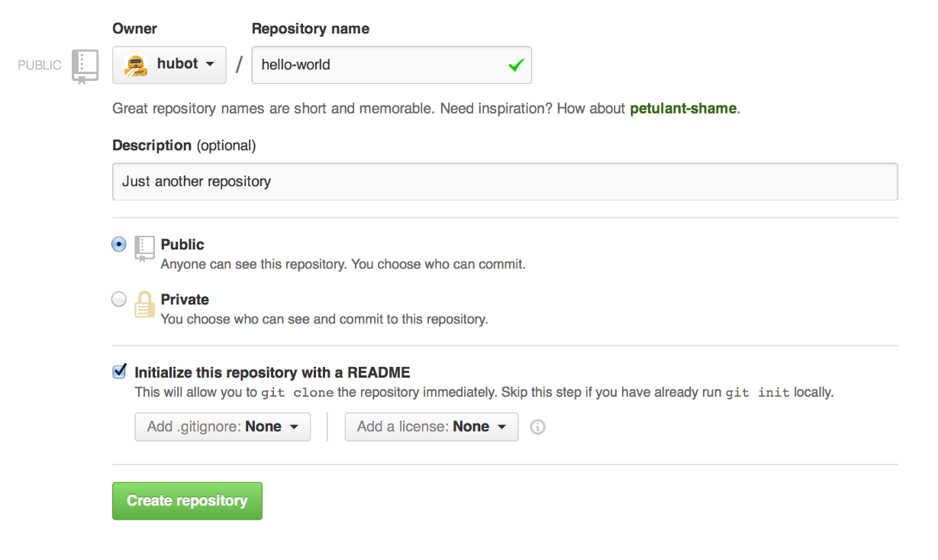The image size is (938, 560).
Task: Click the gray PUBLIC label text
Action: tap(40, 66)
